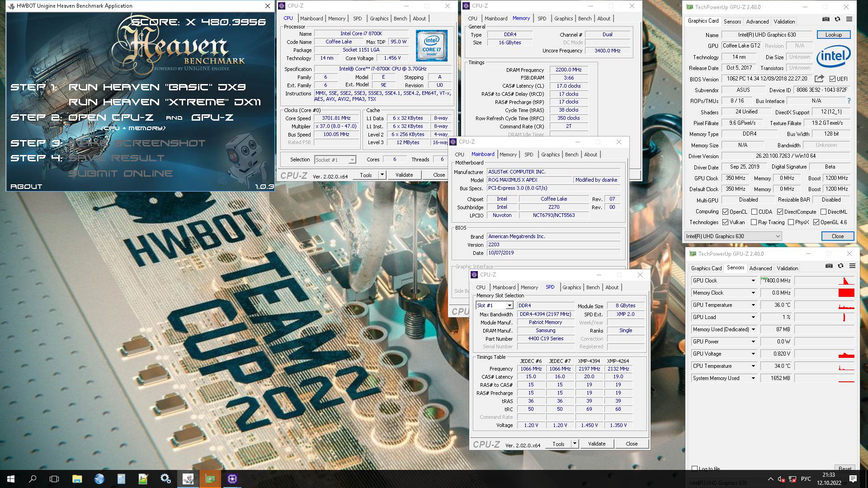Open Advanced tab in GPU-Z Graphics Card window
The height and width of the screenshot is (488, 868).
pyautogui.click(x=757, y=21)
